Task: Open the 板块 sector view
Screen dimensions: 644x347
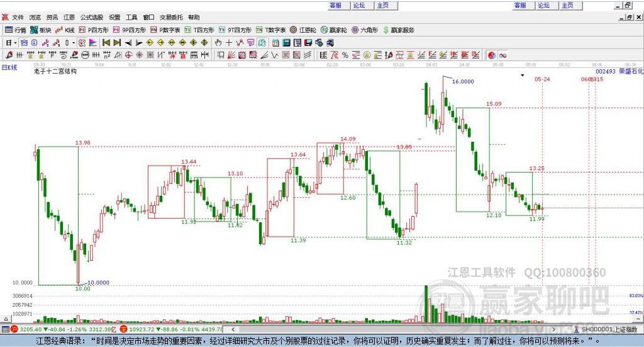Action: coord(41,30)
